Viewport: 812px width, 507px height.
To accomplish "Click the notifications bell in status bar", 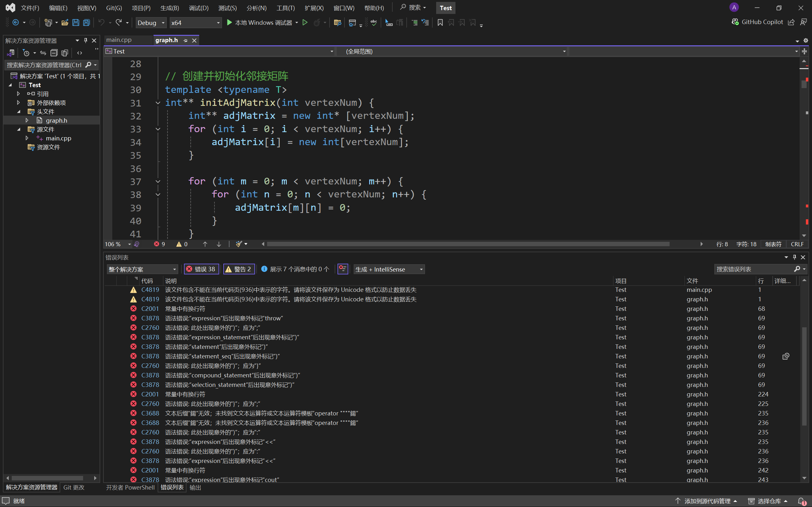I will click(x=801, y=501).
